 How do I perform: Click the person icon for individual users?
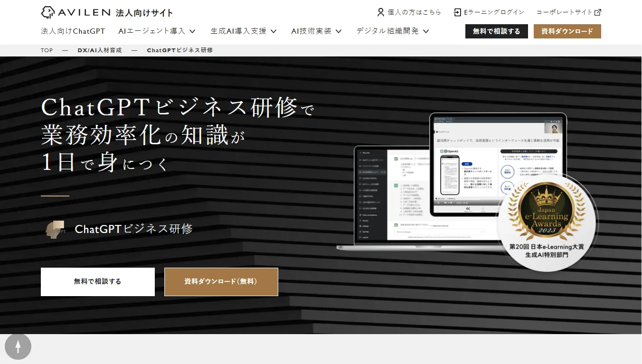click(x=380, y=12)
